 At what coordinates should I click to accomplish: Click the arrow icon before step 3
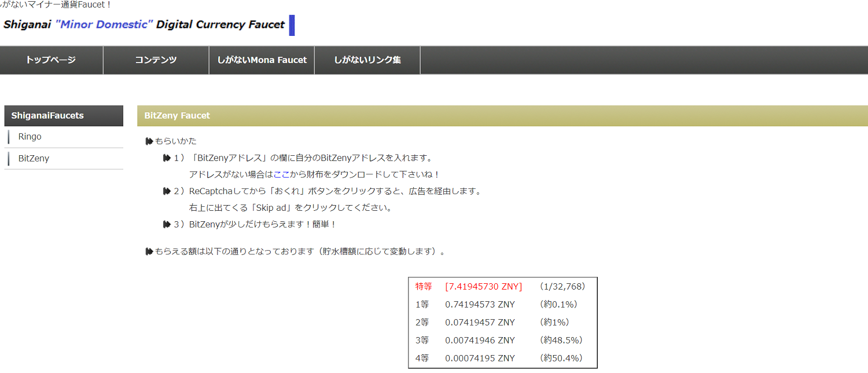(x=167, y=224)
